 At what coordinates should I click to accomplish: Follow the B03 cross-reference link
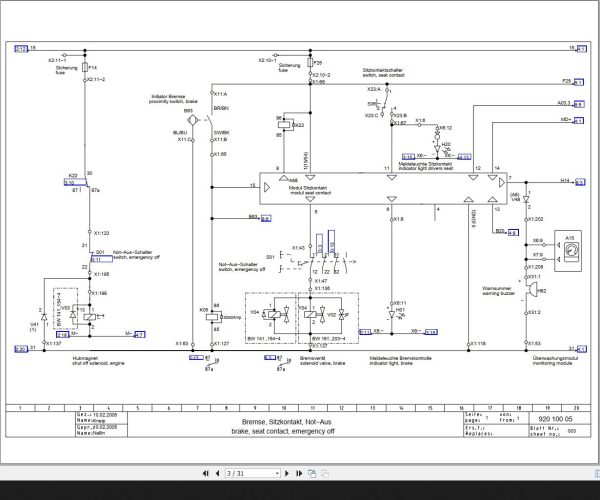click(x=266, y=218)
